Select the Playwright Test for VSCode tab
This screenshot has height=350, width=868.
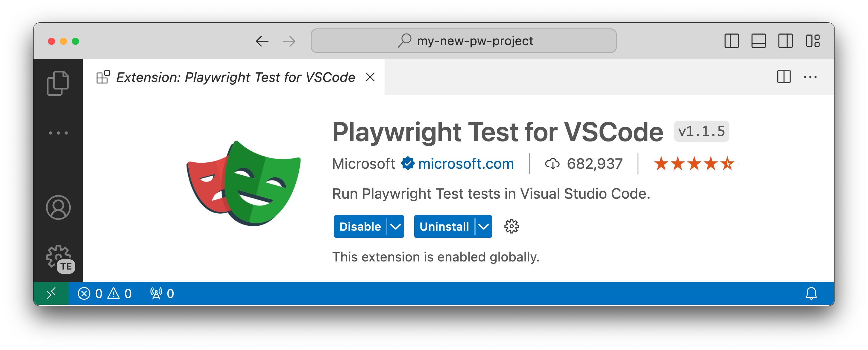pos(235,77)
